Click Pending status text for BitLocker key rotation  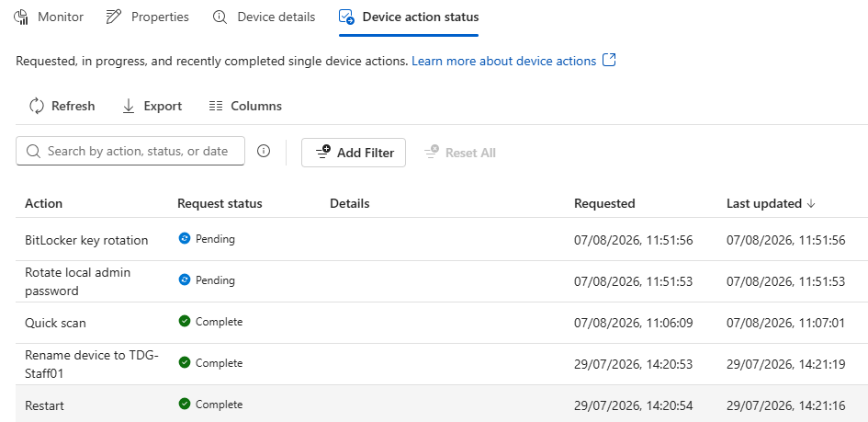(215, 239)
